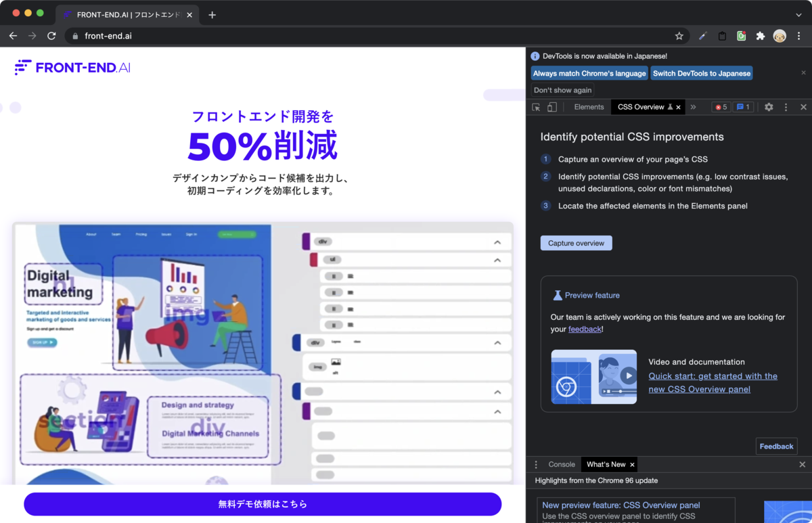Open New preview feature CSS Overview link
812x523 pixels.
tap(621, 505)
